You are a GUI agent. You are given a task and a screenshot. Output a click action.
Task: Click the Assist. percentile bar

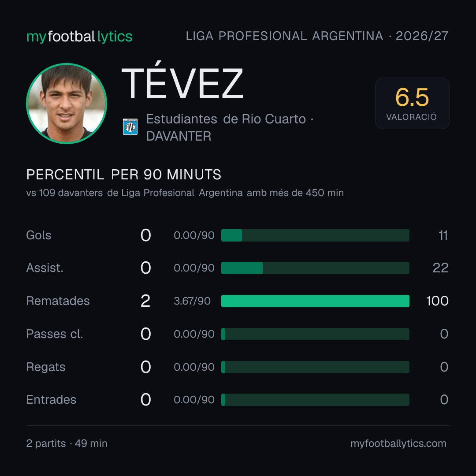click(x=315, y=268)
